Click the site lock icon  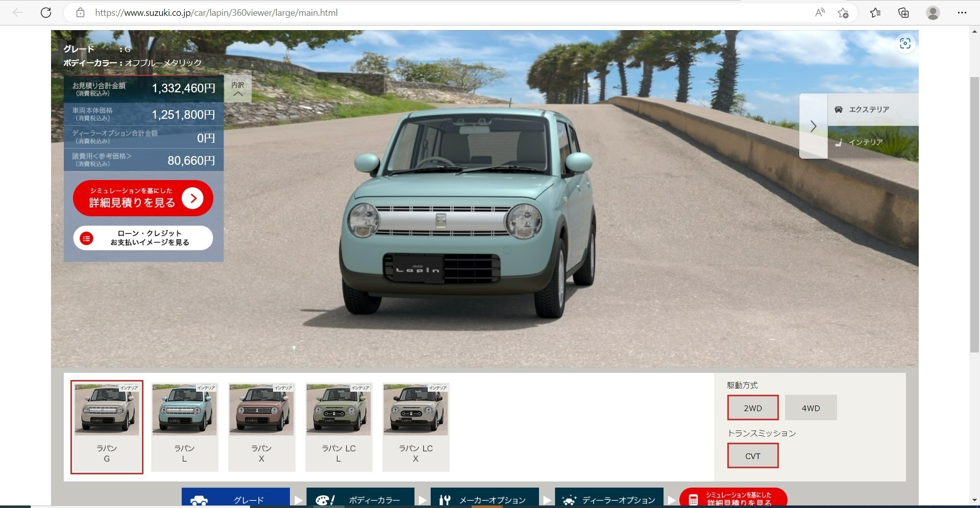(x=80, y=13)
